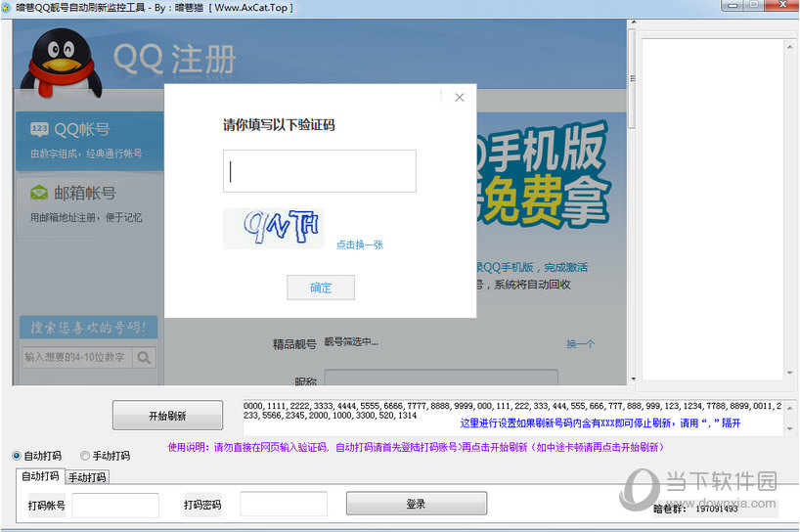Click the empty log list on the right

pos(713,209)
